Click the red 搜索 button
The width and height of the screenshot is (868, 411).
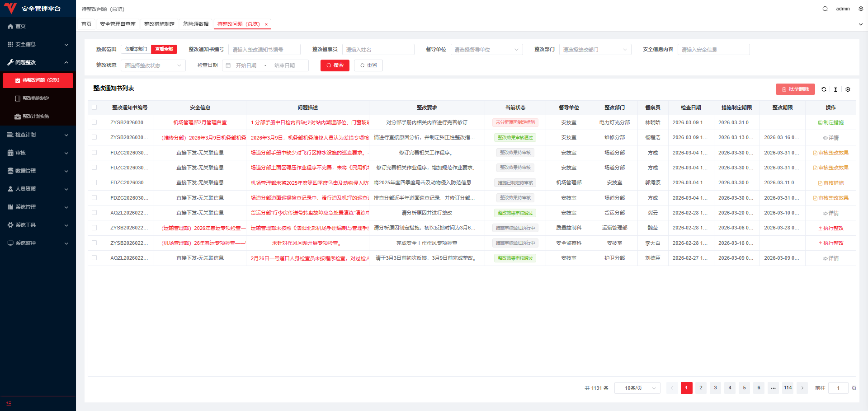point(335,65)
